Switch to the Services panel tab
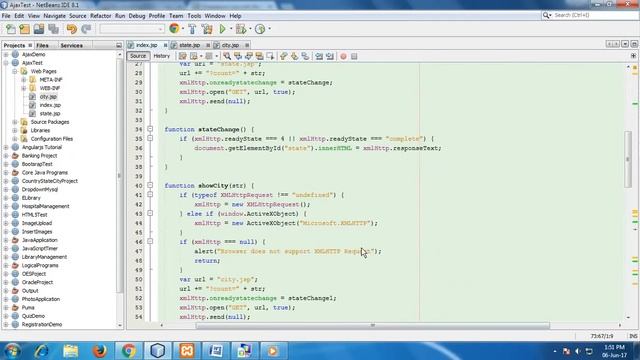Image resolution: width=640 pixels, height=360 pixels. (71, 45)
